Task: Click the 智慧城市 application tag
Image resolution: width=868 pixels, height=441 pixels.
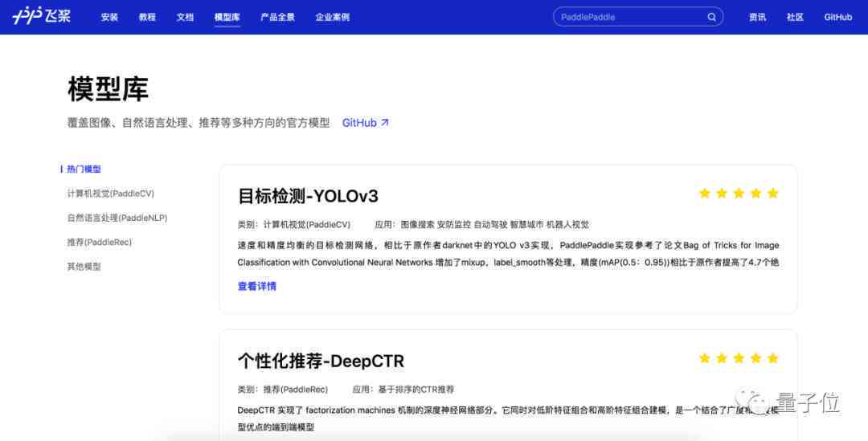Action: click(x=527, y=225)
